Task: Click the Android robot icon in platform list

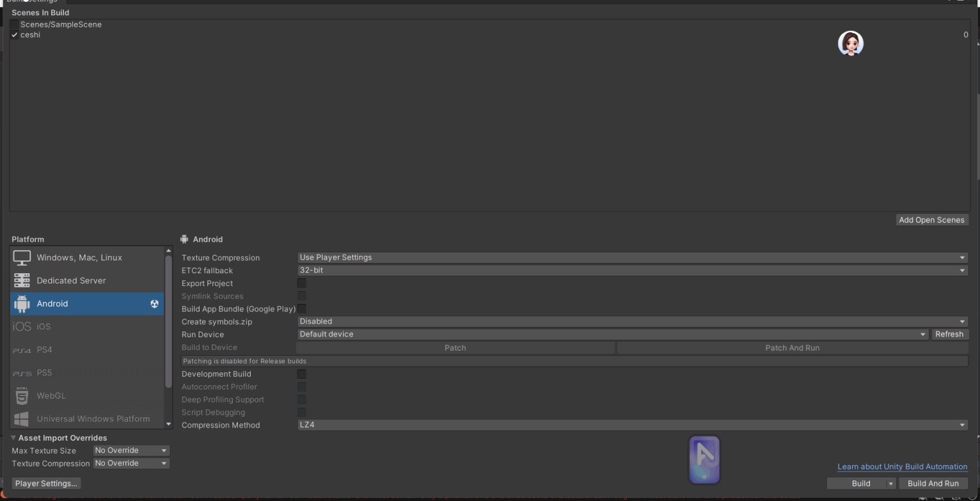Action: 22,304
